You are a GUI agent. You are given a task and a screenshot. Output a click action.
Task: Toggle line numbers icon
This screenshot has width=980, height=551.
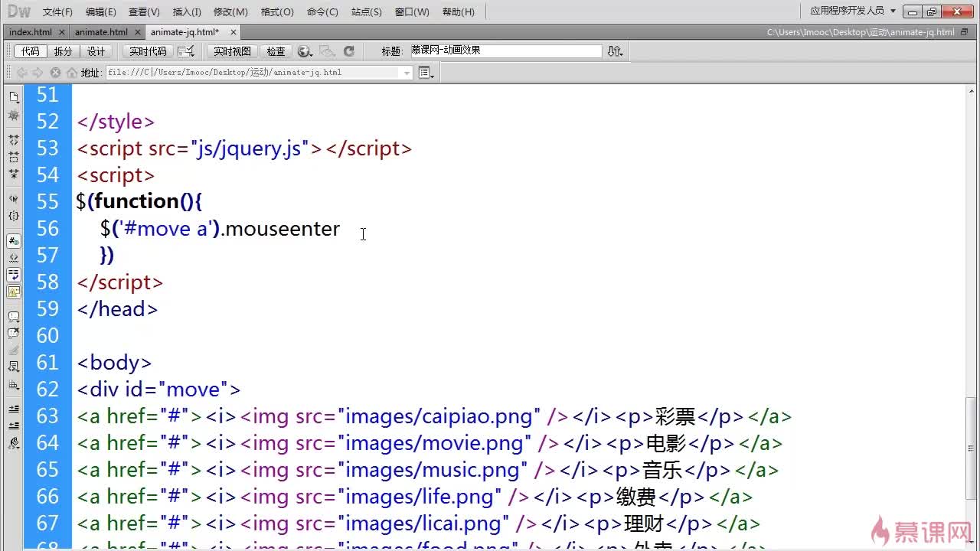pos(14,240)
